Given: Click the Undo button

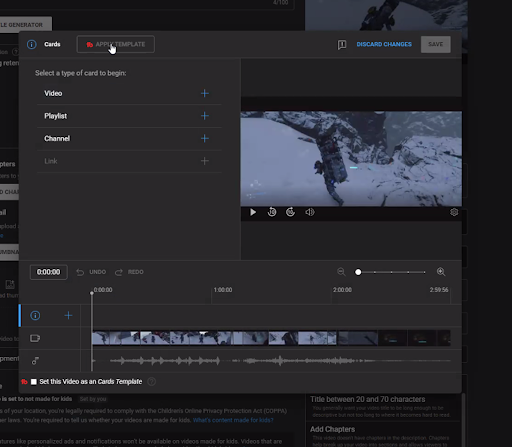Looking at the screenshot, I should pos(91,272).
